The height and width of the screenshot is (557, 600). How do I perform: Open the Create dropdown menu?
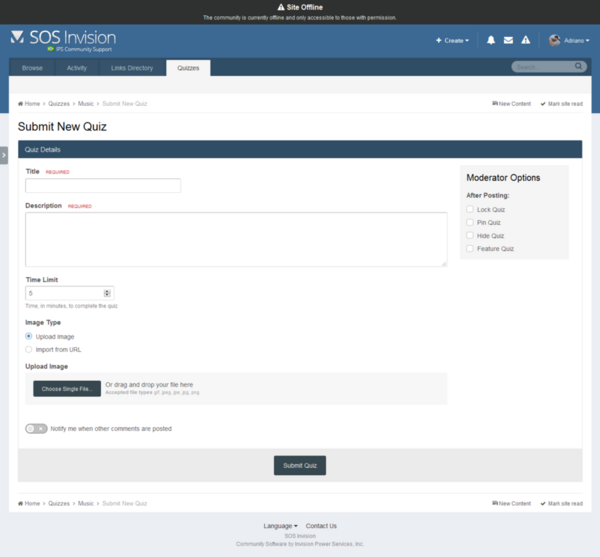coord(452,41)
